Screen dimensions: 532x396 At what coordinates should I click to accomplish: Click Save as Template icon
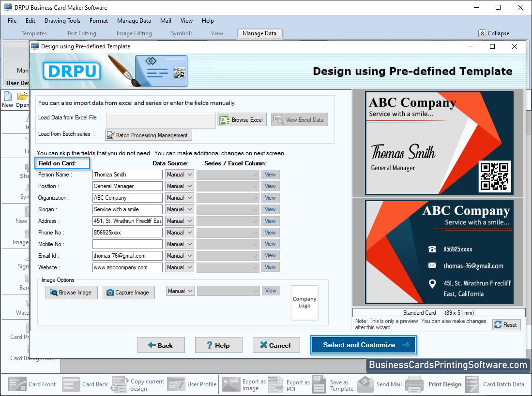point(319,384)
